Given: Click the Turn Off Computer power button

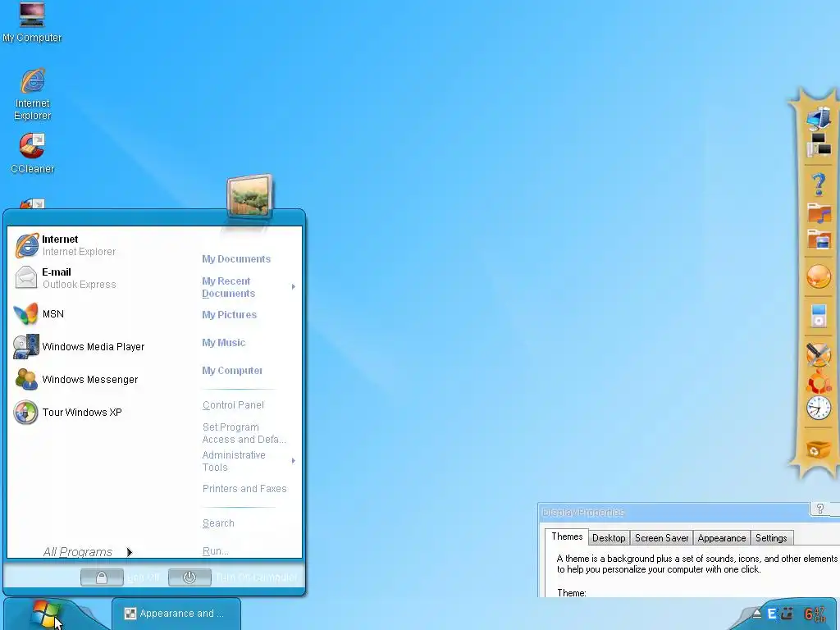Looking at the screenshot, I should coord(189,577).
